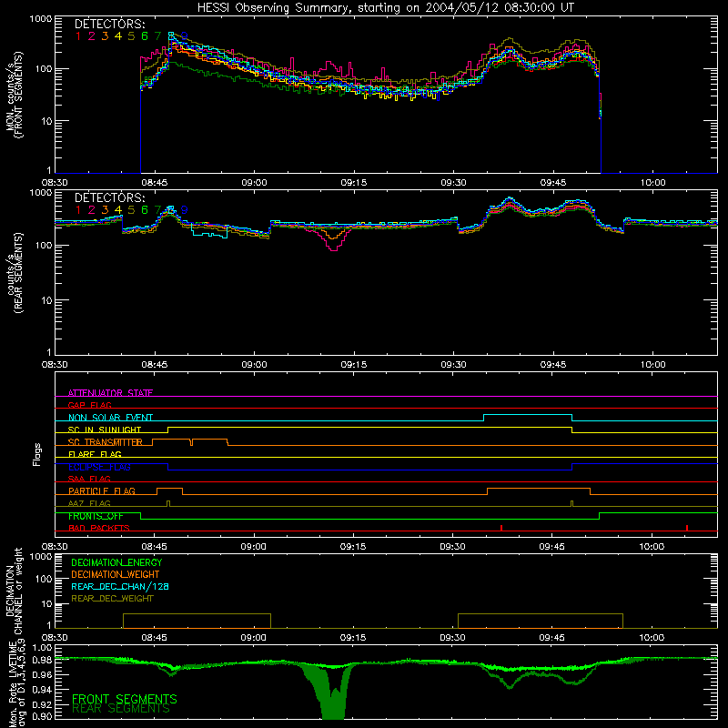The height and width of the screenshot is (728, 728).
Task: Click the FRONT SEGMENTS livetime legend
Action: click(125, 699)
